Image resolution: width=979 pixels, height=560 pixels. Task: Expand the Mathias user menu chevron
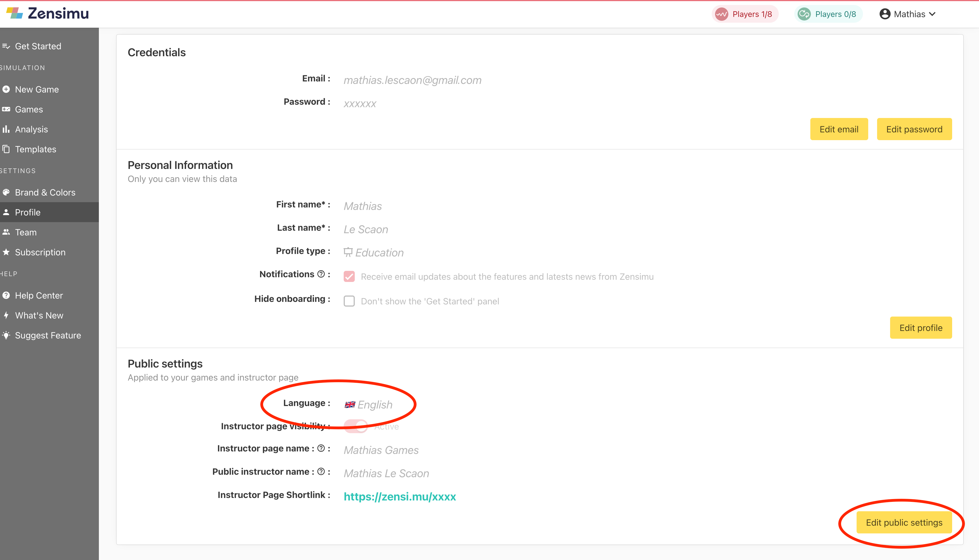(x=932, y=14)
